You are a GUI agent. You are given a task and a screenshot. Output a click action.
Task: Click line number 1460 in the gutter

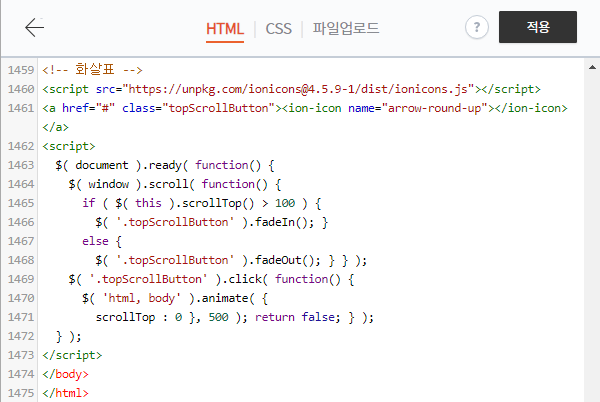pos(21,89)
